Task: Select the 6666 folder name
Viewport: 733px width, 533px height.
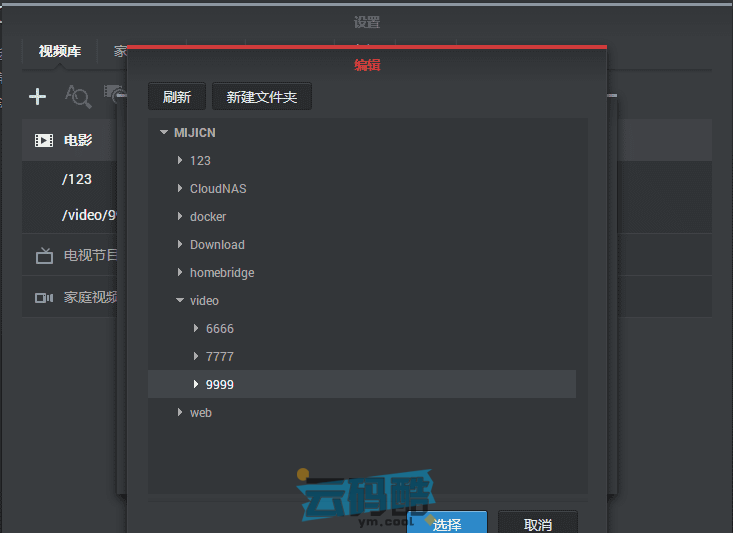Action: [220, 329]
